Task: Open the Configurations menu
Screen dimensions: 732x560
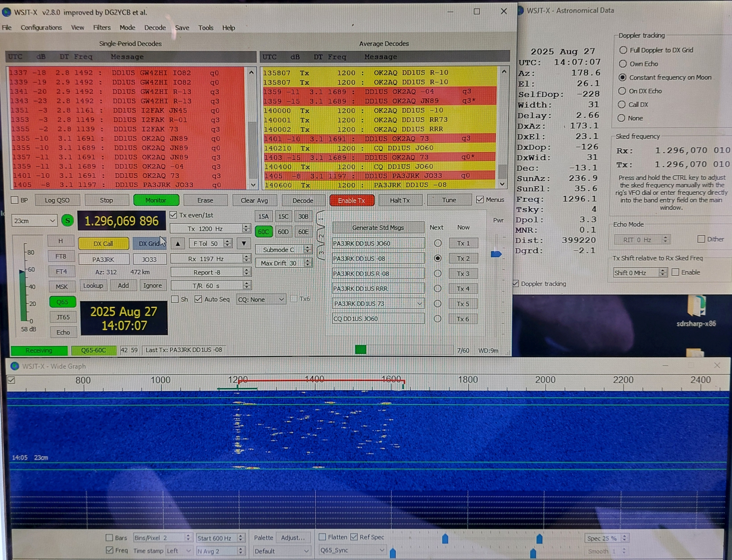Action: (x=41, y=28)
